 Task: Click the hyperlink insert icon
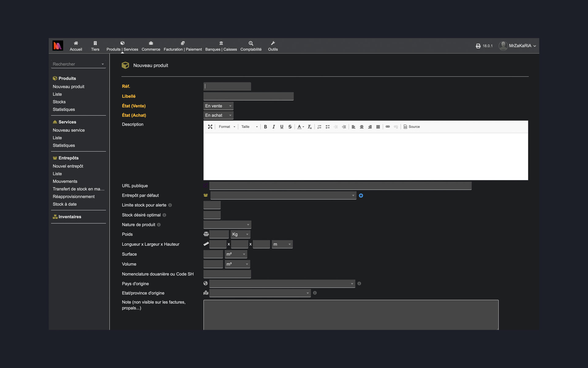tap(387, 126)
